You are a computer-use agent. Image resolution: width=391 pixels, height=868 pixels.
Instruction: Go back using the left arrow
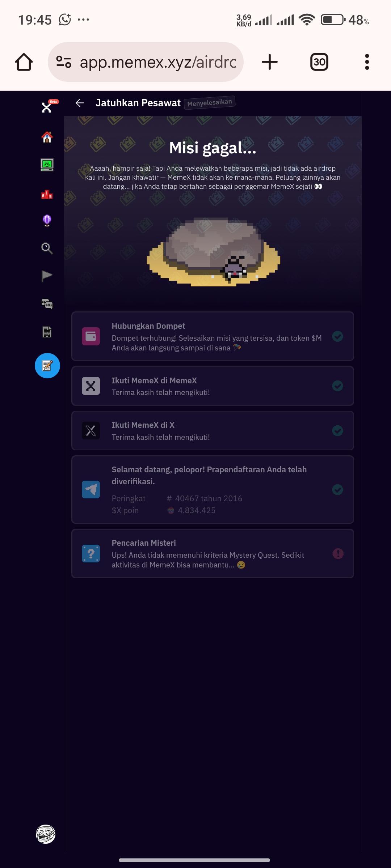[80, 103]
